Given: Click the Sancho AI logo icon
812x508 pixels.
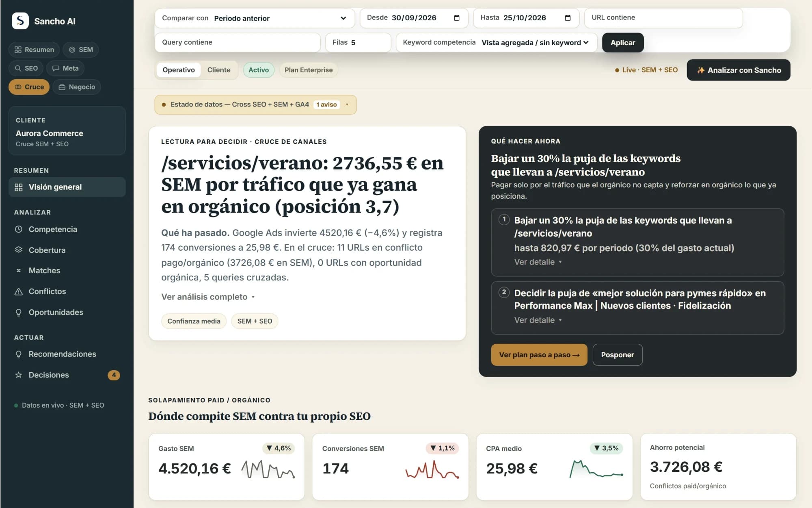Looking at the screenshot, I should 20,21.
